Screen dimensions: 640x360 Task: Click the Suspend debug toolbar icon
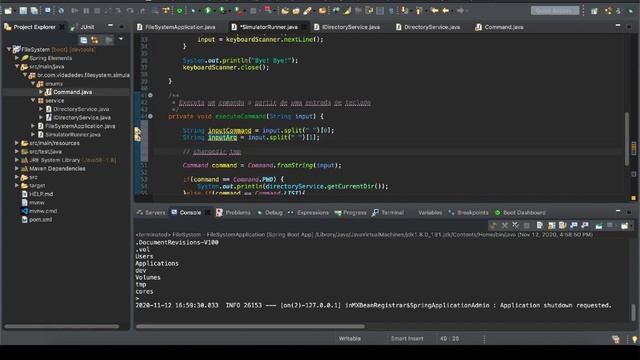pyautogui.click(x=86, y=11)
